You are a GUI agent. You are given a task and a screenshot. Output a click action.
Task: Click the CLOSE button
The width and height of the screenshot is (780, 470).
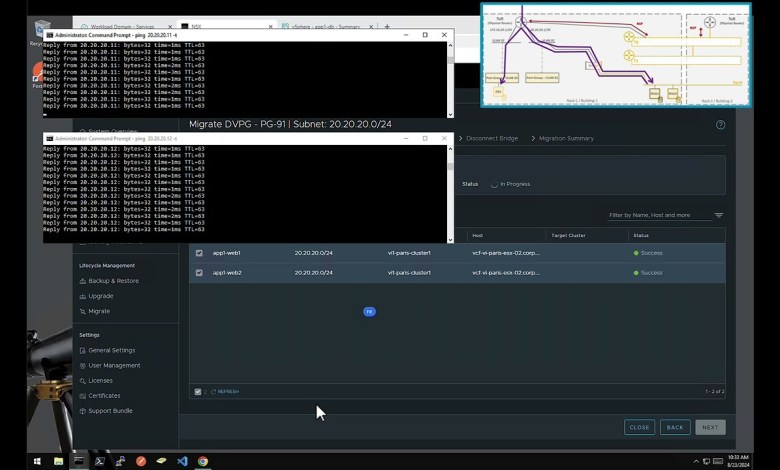click(639, 427)
